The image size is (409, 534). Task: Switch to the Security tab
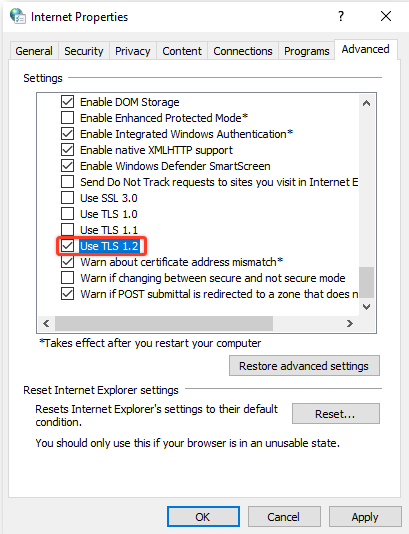(83, 51)
